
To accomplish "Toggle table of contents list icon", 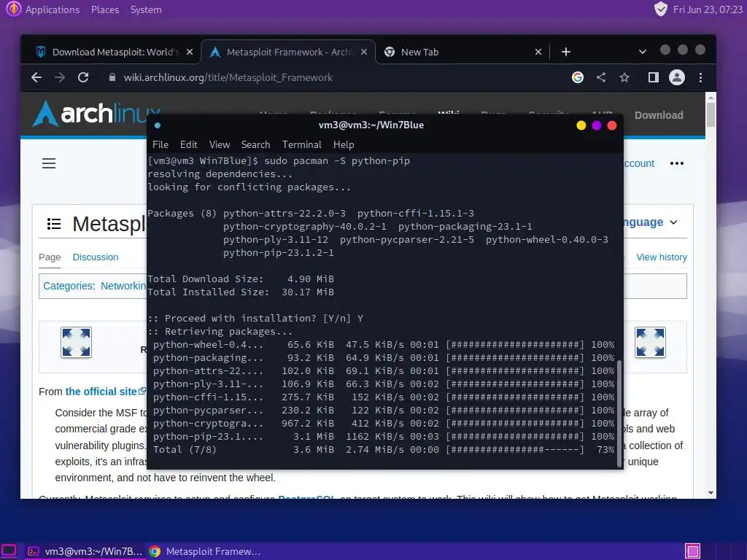I will pyautogui.click(x=54, y=224).
